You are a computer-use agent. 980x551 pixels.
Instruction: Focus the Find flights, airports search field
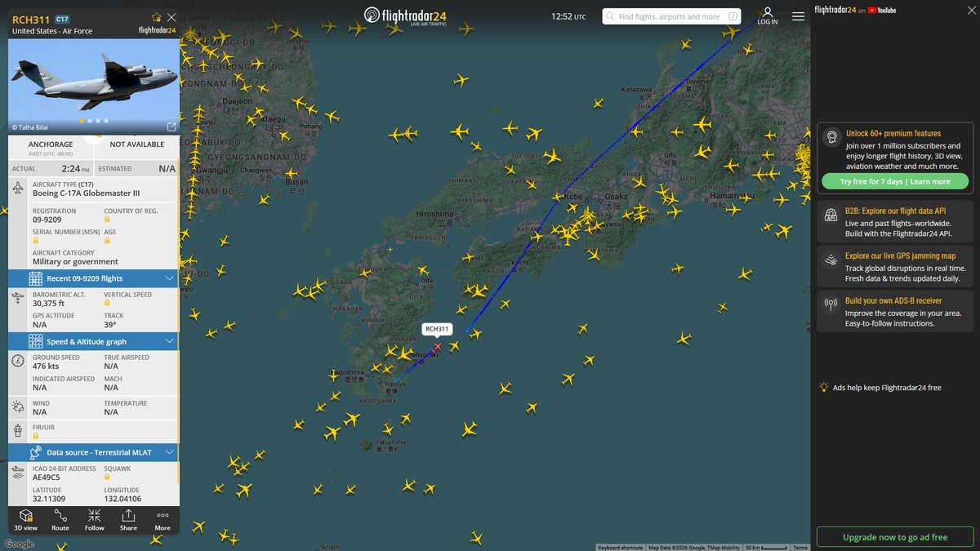point(671,16)
